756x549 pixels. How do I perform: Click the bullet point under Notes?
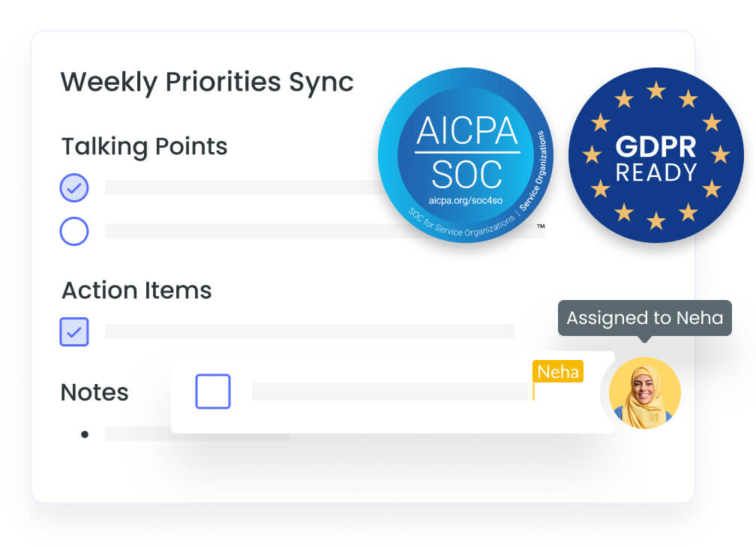(x=85, y=434)
